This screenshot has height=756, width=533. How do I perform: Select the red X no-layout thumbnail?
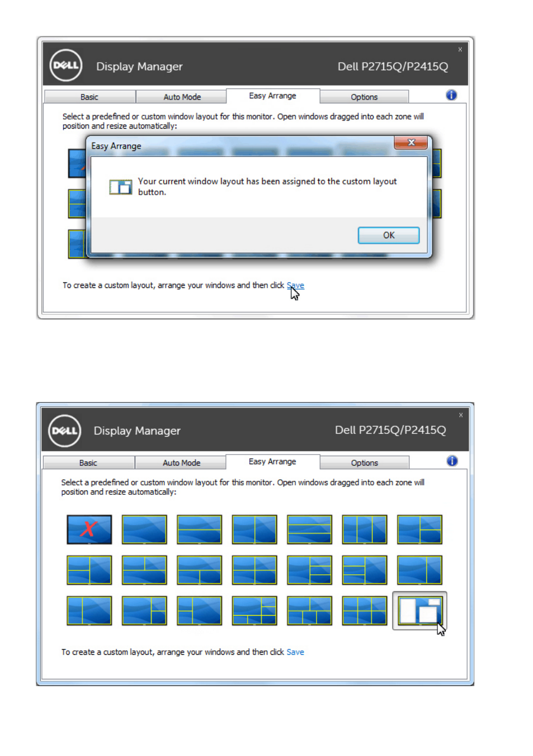pyautogui.click(x=89, y=530)
